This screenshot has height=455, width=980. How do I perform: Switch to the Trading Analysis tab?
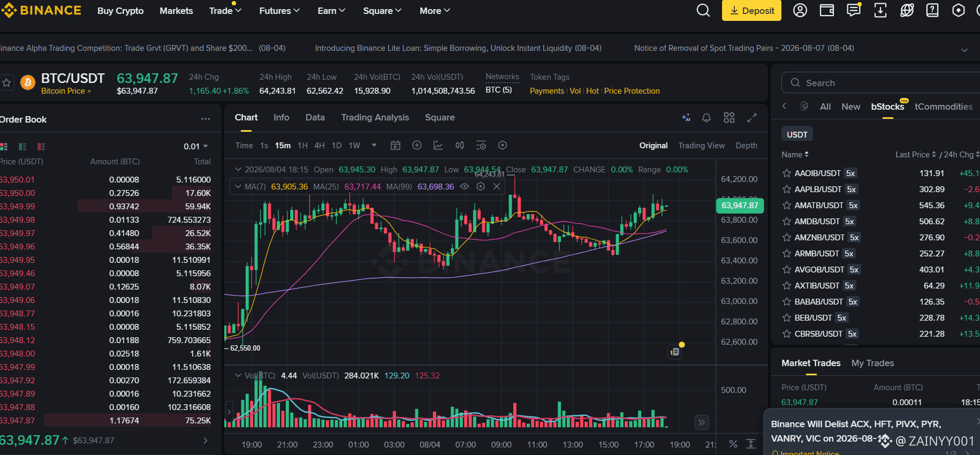375,117
